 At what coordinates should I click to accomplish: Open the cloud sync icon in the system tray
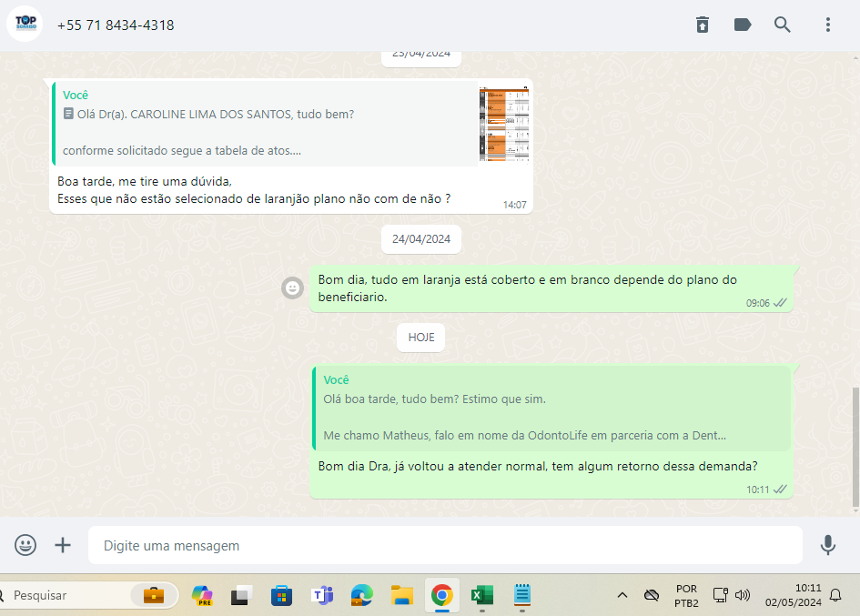coord(652,595)
